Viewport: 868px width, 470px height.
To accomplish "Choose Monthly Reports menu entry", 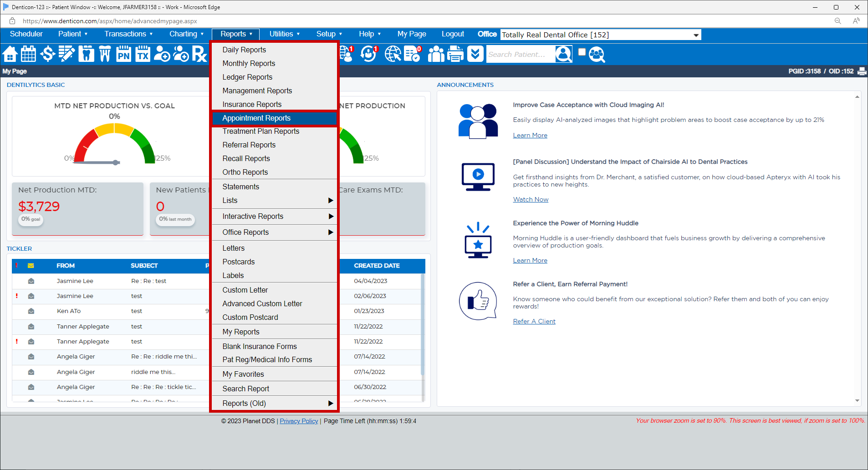I will pyautogui.click(x=275, y=64).
